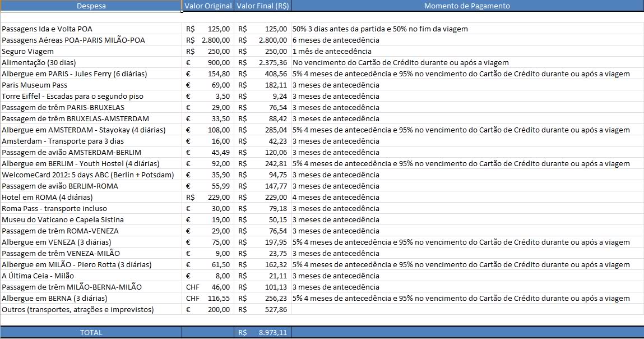Click the 'Despesa' column header

tap(91, 6)
